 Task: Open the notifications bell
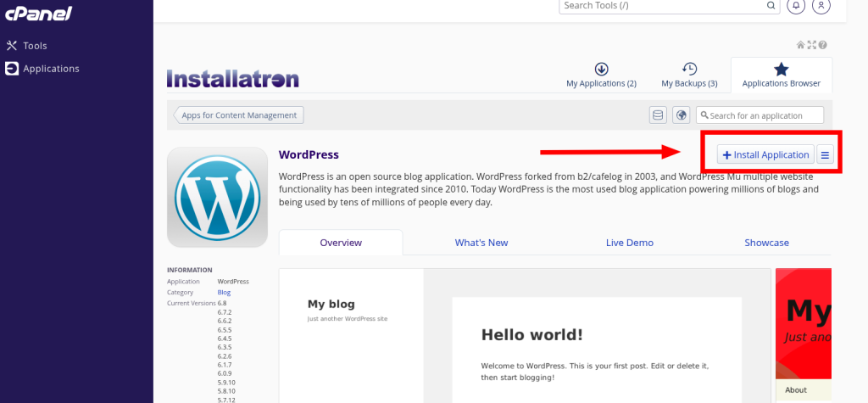[x=796, y=6]
